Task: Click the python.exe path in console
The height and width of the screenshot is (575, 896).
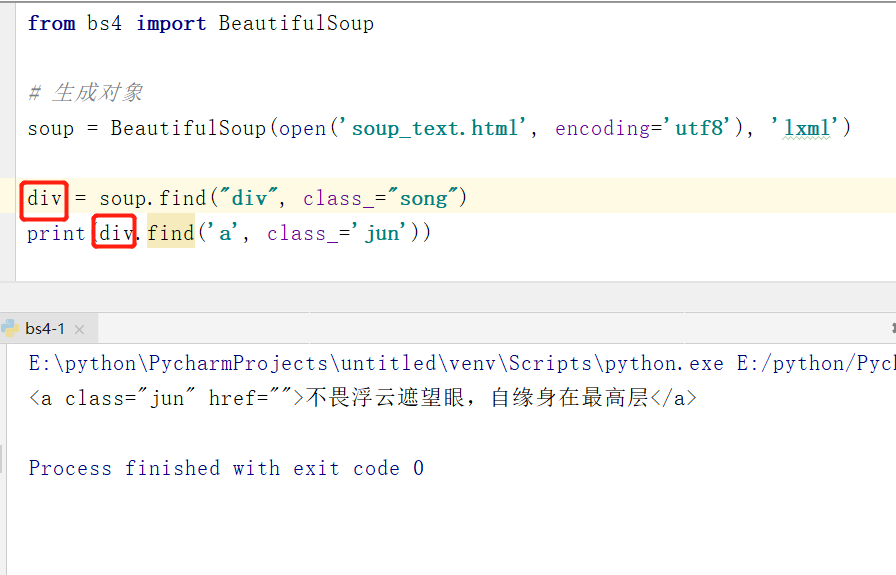Action: pyautogui.click(x=376, y=364)
